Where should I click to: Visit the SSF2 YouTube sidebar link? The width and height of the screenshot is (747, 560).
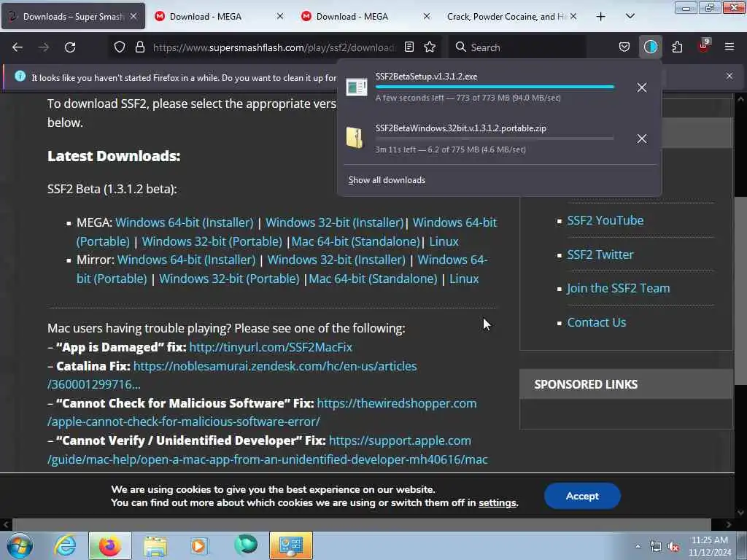coord(605,220)
